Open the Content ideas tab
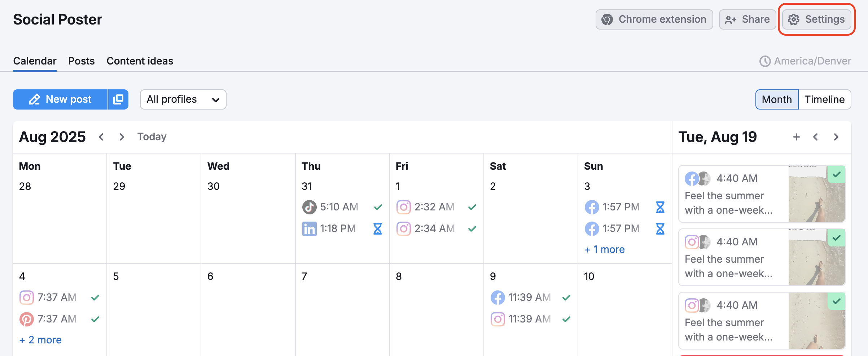 pos(140,61)
